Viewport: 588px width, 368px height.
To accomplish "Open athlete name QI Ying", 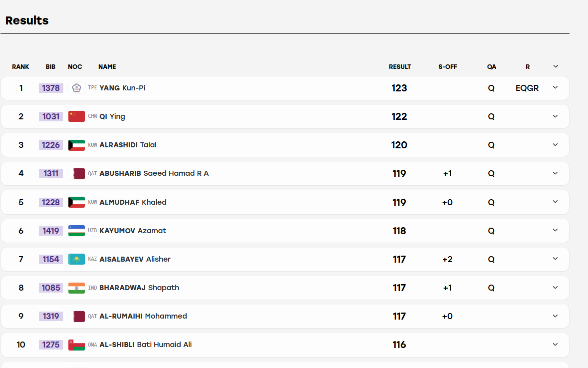I will 112,116.
